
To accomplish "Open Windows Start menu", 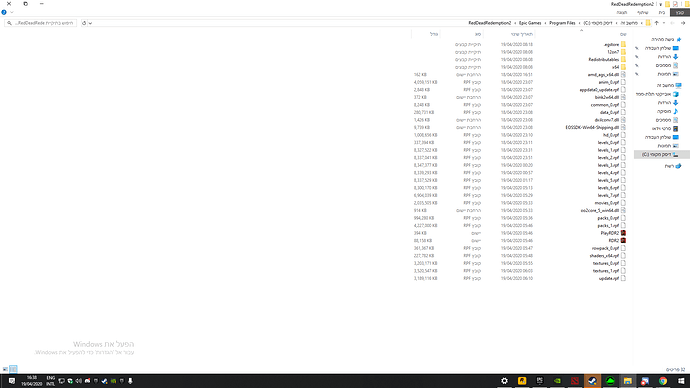I will pos(681,381).
